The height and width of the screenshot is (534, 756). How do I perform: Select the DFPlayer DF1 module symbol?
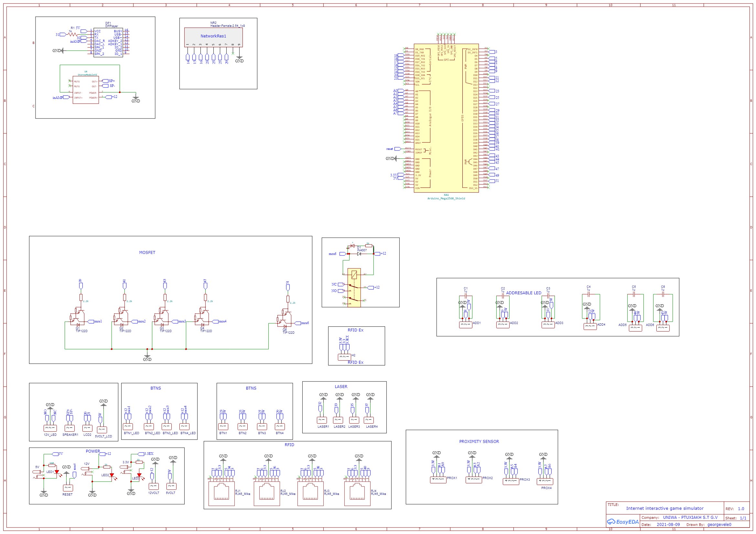coord(108,42)
